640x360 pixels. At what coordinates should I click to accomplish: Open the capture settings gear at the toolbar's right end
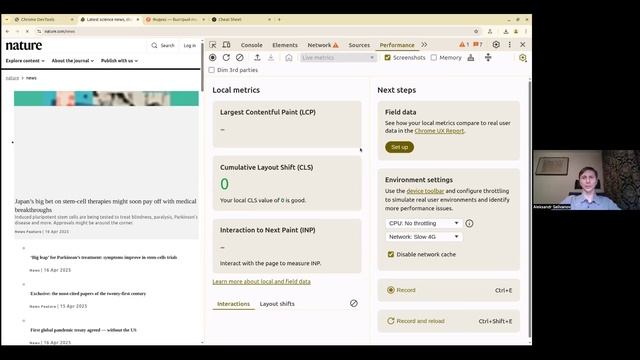pyautogui.click(x=522, y=58)
